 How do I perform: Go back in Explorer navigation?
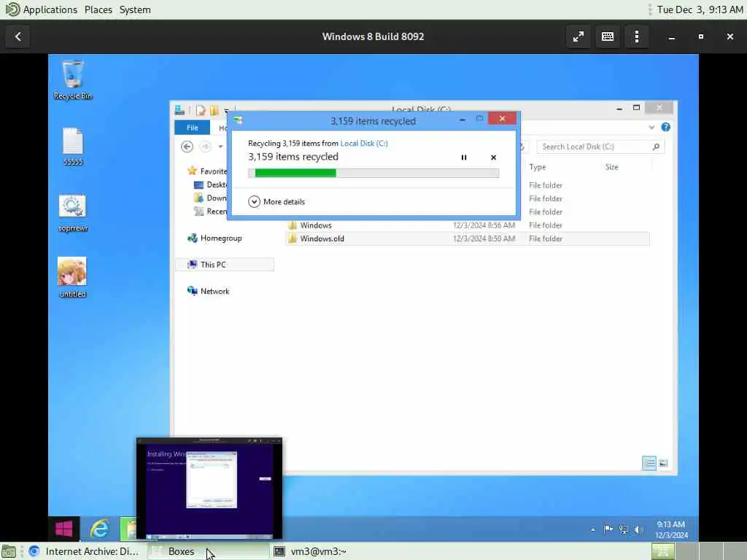[187, 147]
